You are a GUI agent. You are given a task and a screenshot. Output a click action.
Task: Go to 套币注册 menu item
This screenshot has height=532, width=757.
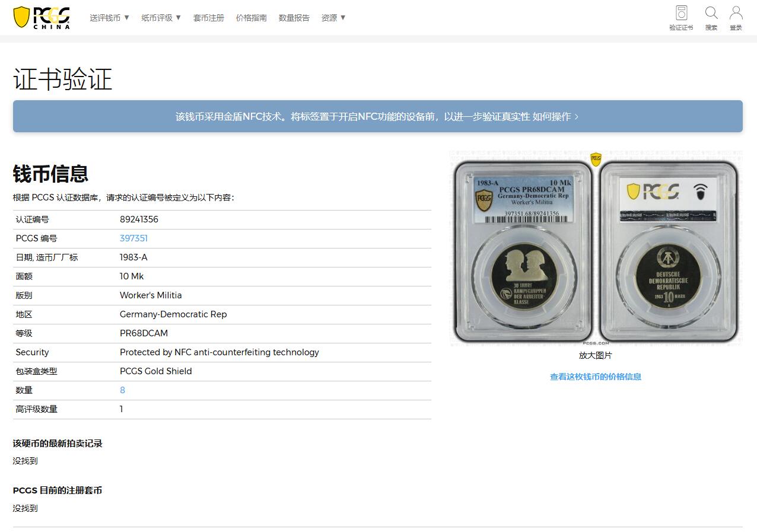click(208, 18)
